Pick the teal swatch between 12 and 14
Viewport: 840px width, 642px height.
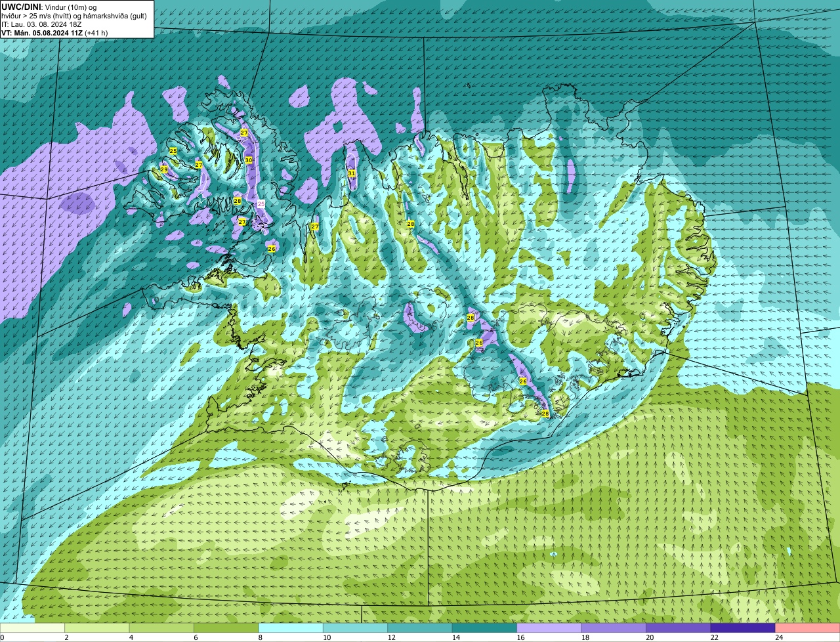point(421,628)
